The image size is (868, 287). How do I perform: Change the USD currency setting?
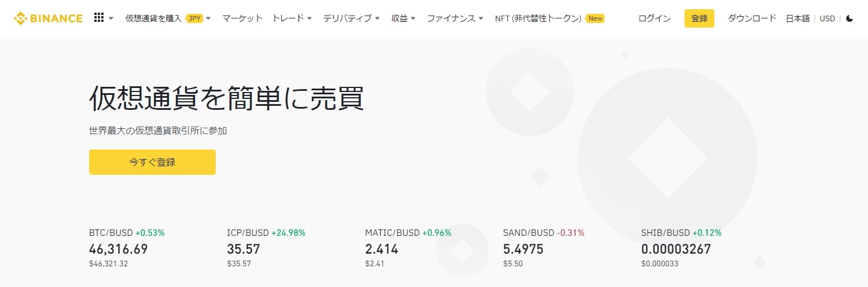(827, 18)
